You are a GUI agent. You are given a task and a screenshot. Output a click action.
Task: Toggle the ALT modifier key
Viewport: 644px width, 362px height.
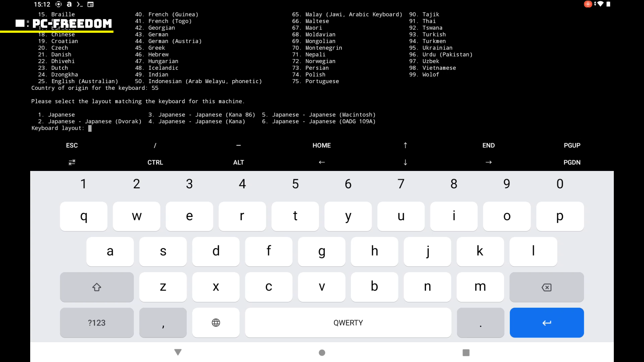(x=238, y=162)
